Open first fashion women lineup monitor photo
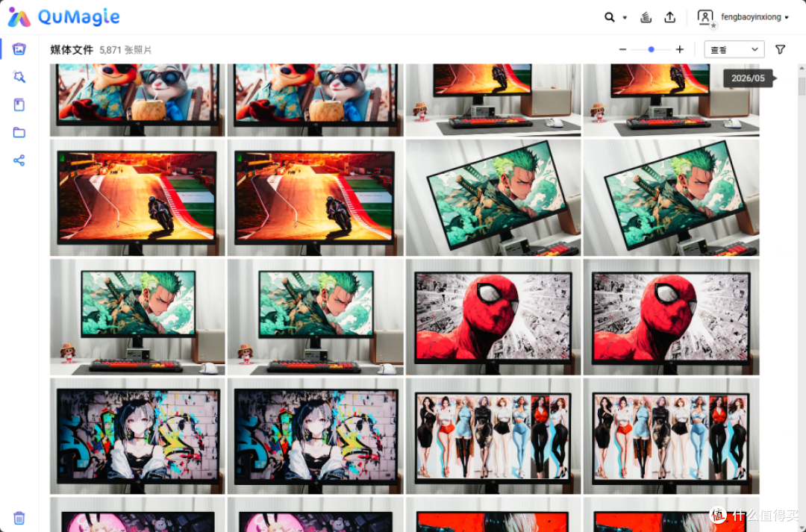 tap(493, 436)
